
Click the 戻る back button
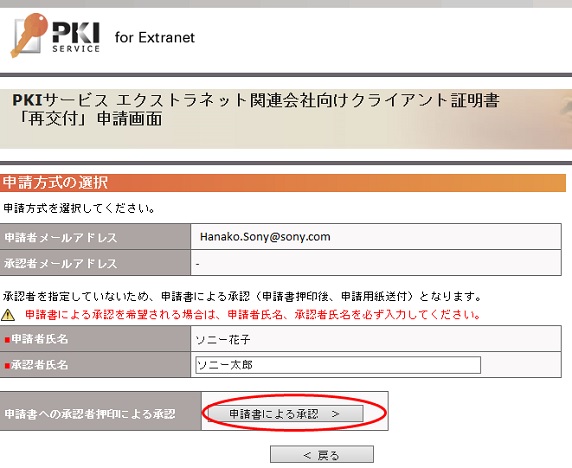322,455
